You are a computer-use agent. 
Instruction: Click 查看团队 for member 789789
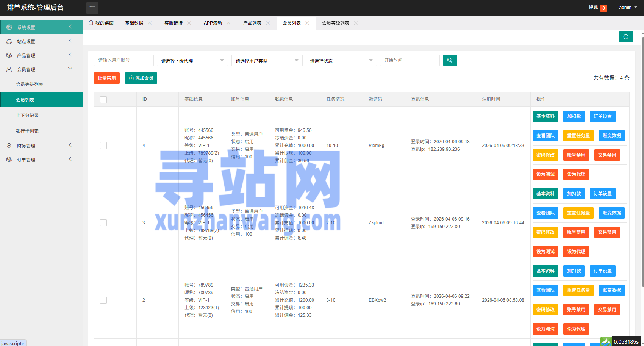click(x=546, y=290)
